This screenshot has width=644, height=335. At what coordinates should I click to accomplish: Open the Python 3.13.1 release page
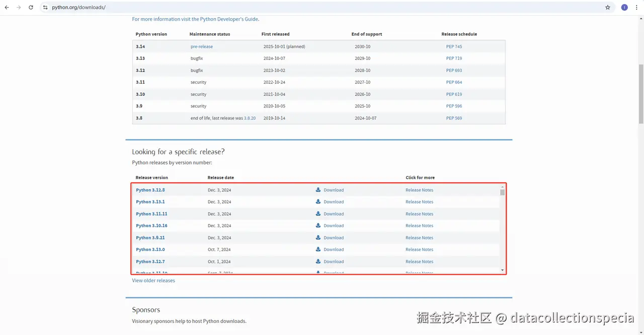click(x=150, y=202)
